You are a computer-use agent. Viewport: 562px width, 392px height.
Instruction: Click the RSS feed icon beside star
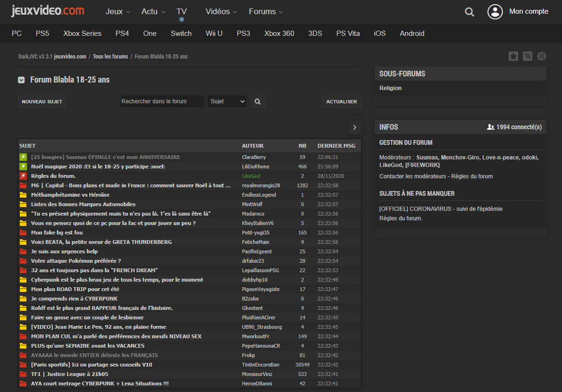528,57
